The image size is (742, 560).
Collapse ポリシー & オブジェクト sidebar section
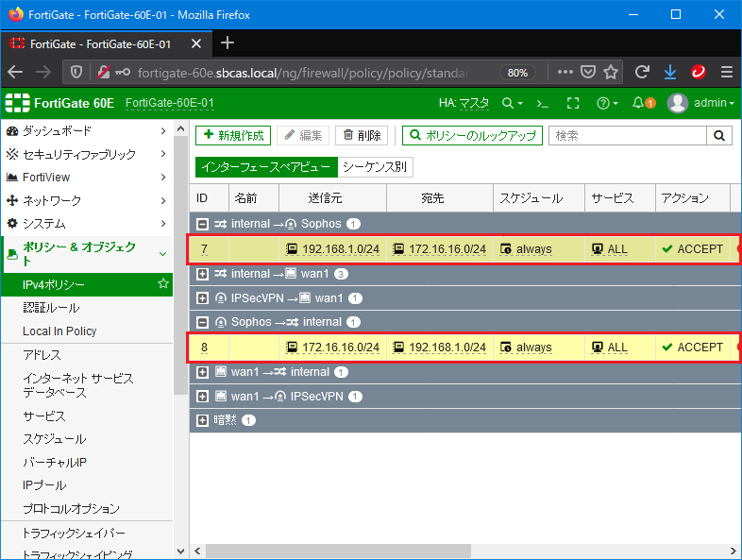coord(87,254)
